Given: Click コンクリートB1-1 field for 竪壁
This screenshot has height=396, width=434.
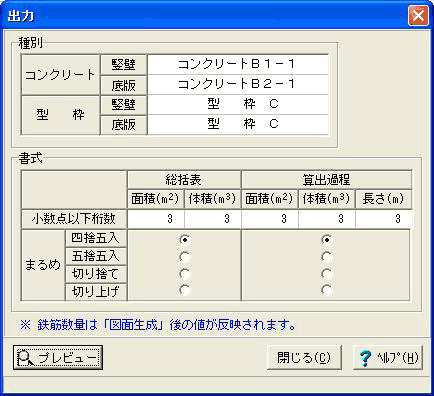Looking at the screenshot, I should point(238,65).
